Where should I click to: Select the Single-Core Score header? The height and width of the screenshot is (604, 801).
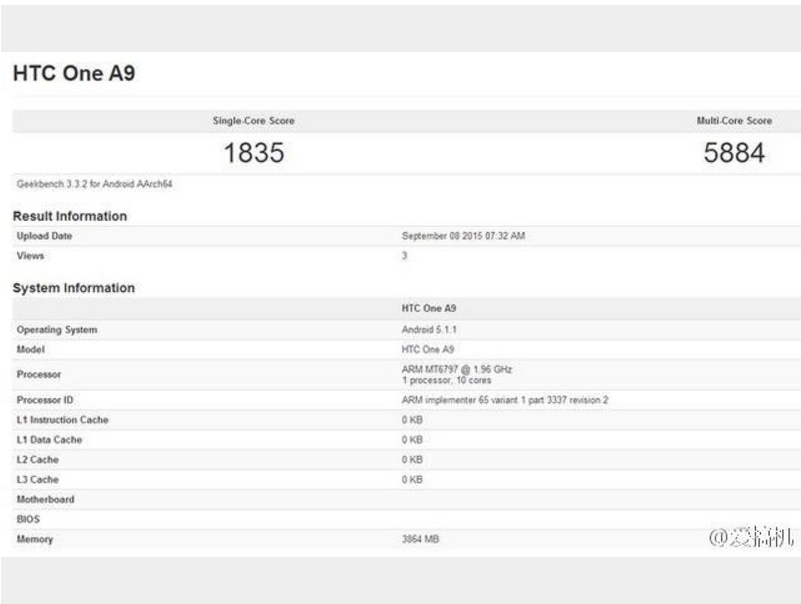(253, 121)
